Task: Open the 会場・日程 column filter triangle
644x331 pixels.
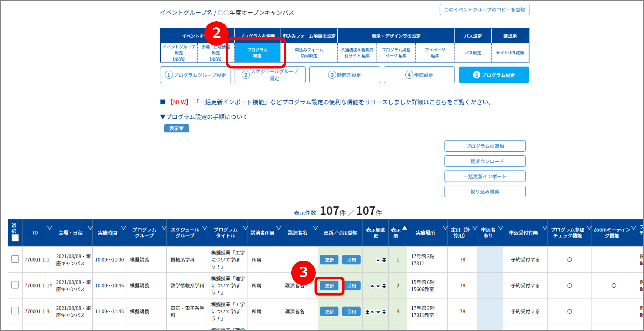Action: [x=90, y=228]
